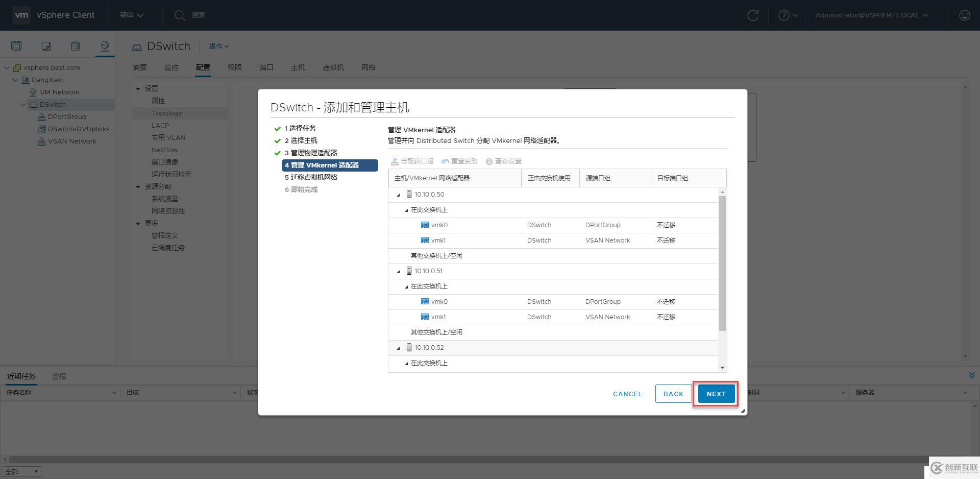
Task: Switch to the 监控 tab
Action: 171,67
